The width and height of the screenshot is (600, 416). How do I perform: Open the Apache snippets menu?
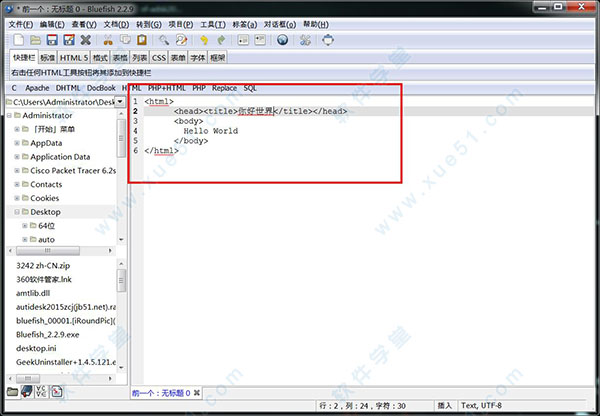37,88
